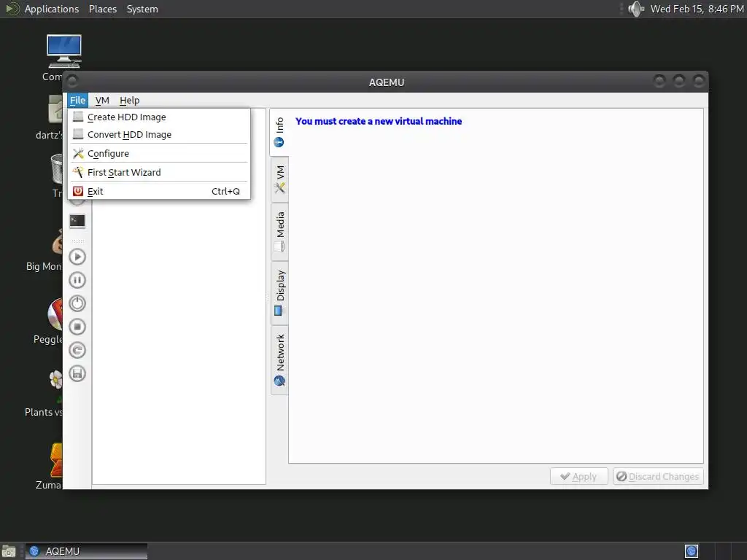This screenshot has height=560, width=747.
Task: Click the terminal console toolbar icon
Action: point(77,222)
